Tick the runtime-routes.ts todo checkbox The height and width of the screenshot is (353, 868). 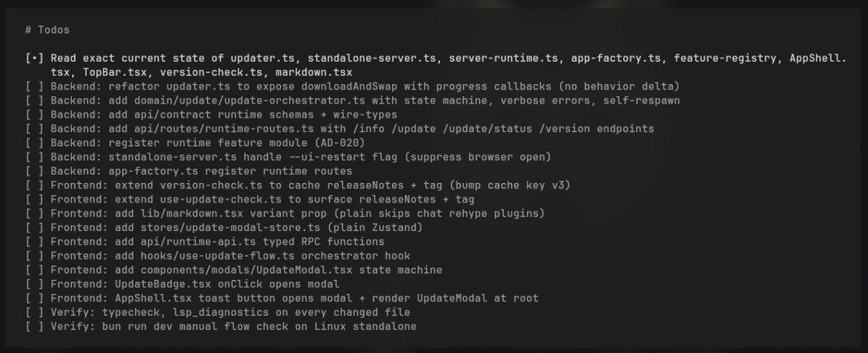(x=34, y=129)
